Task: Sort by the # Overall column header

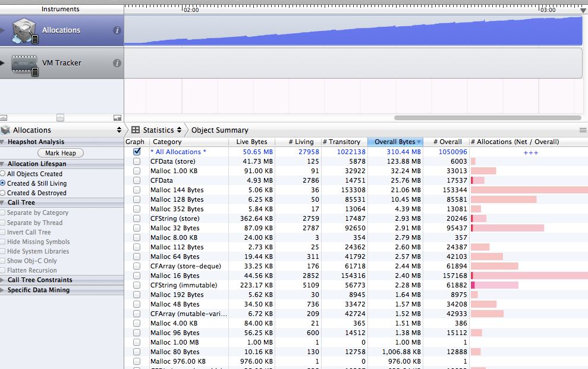Action: point(446,142)
